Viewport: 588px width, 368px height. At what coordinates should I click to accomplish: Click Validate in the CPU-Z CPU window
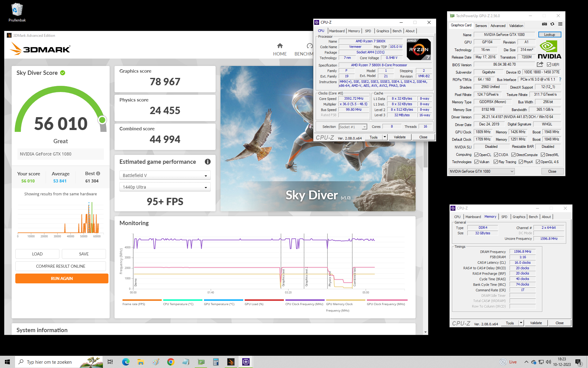400,137
